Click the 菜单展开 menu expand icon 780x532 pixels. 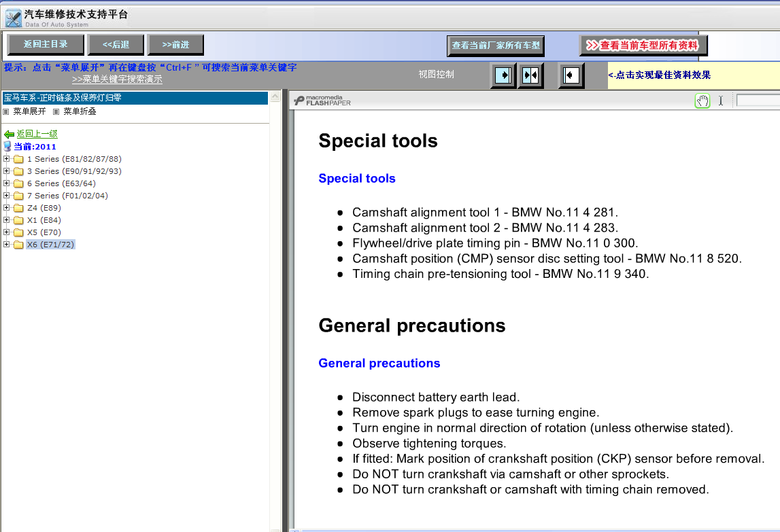click(x=6, y=112)
